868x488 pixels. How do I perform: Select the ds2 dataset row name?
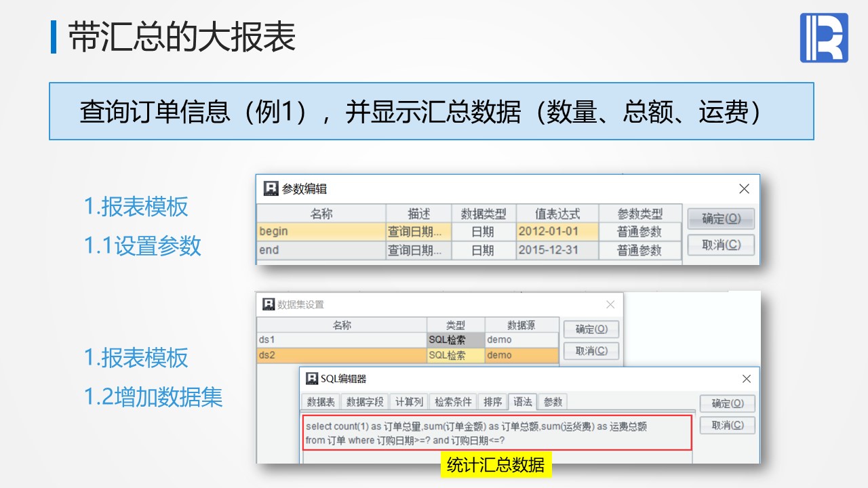[342, 355]
